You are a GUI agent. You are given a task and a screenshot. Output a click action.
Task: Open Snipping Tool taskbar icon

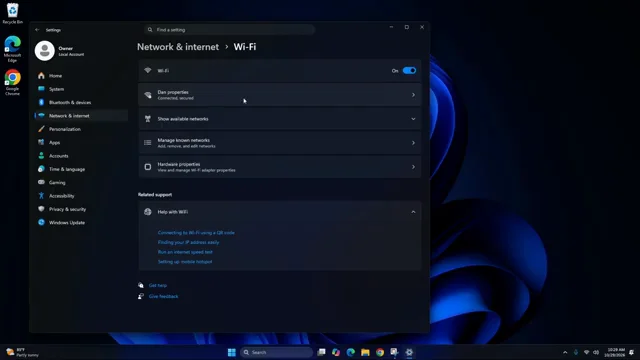point(394,352)
